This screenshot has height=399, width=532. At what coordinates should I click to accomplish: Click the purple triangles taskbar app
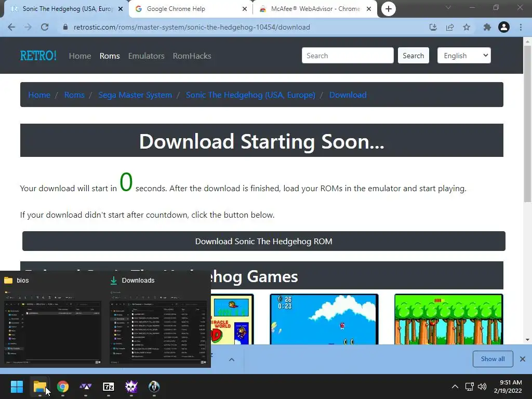click(x=86, y=387)
